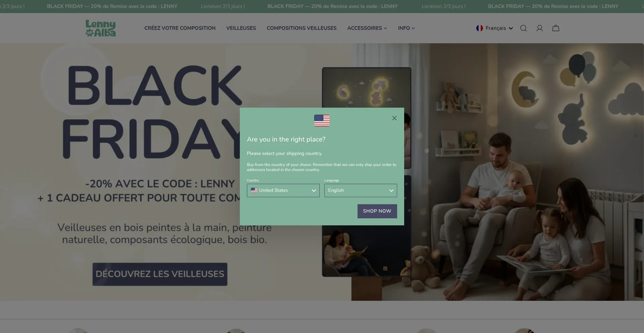644x333 pixels.
Task: Open Compositions veilleuses menu item
Action: point(302,28)
